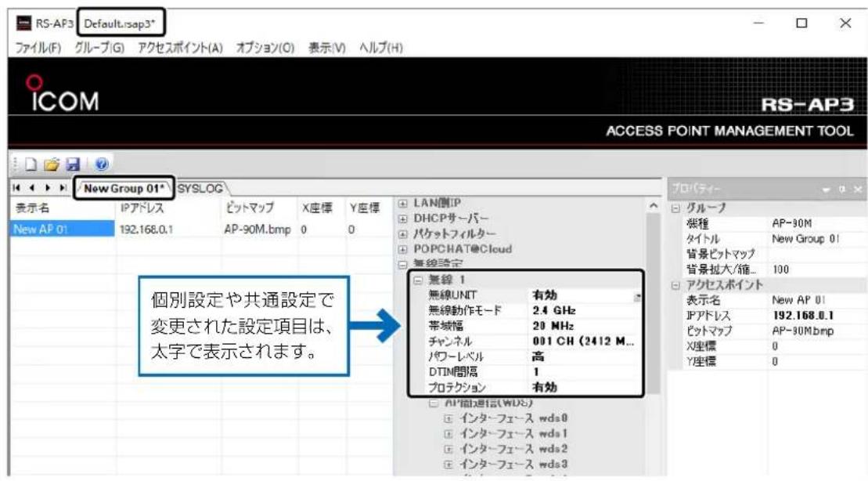Click the next tab arrow
Screen dimensions: 868x481
tap(48, 189)
